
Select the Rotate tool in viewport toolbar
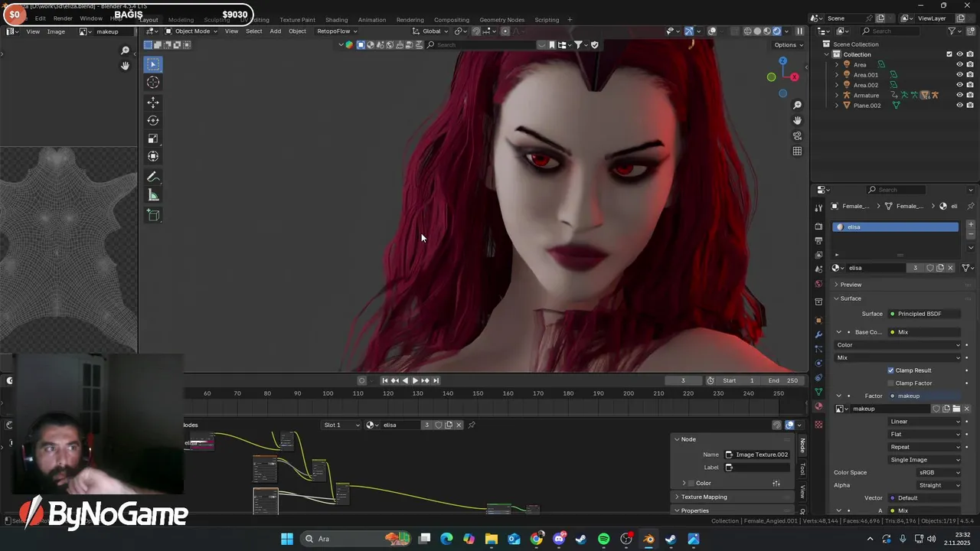click(153, 120)
